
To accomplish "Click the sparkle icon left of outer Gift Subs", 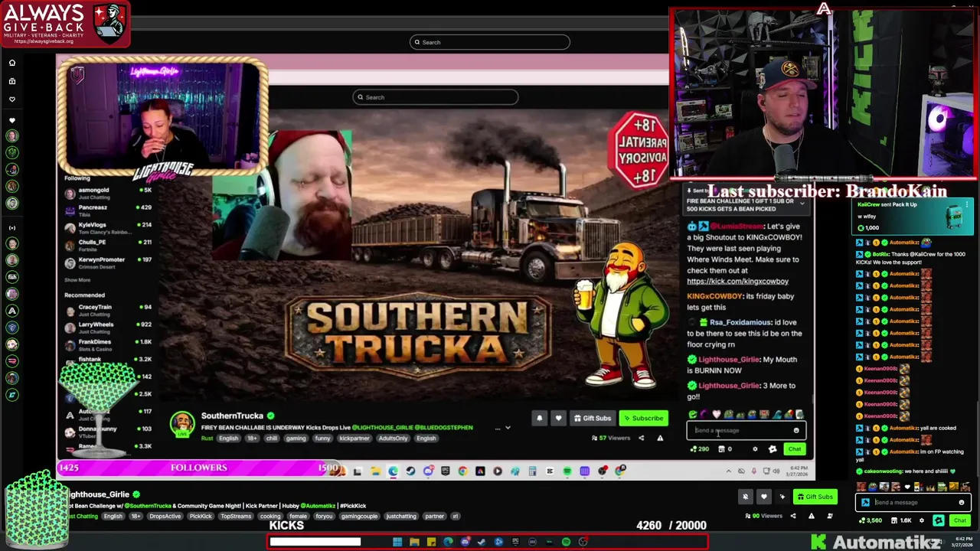I will [x=782, y=497].
